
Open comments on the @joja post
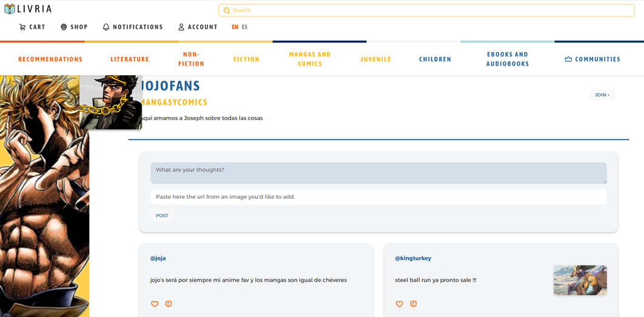pos(168,304)
